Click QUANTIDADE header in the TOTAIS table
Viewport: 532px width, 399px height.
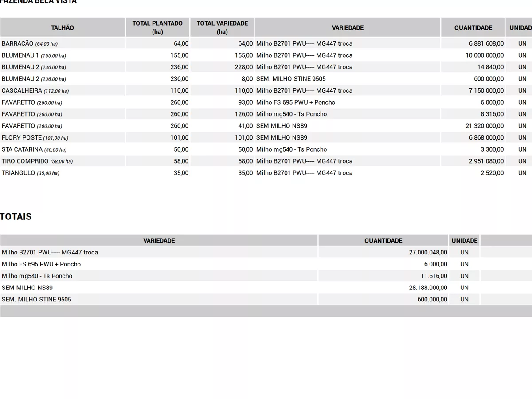383,240
